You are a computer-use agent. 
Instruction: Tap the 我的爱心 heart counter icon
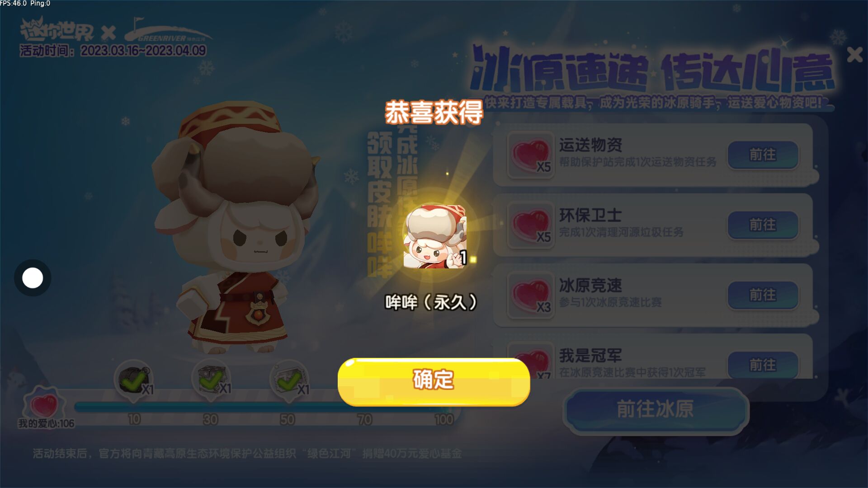point(44,404)
